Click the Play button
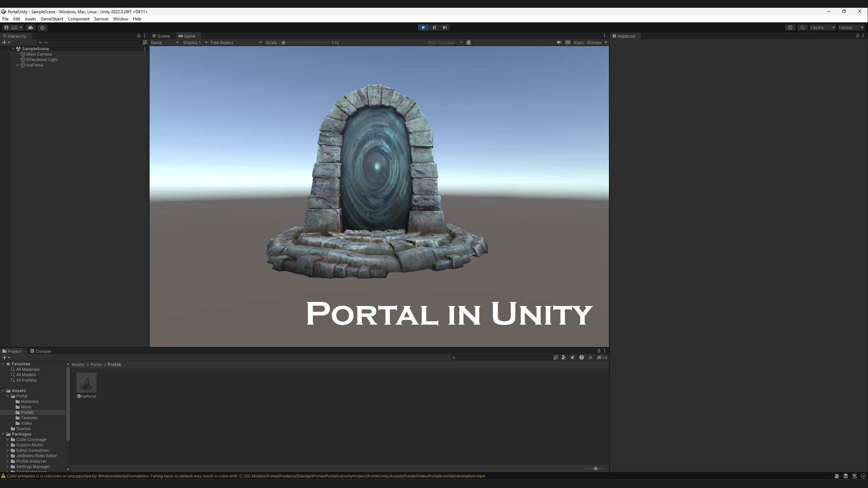The width and height of the screenshot is (868, 488). click(x=423, y=27)
